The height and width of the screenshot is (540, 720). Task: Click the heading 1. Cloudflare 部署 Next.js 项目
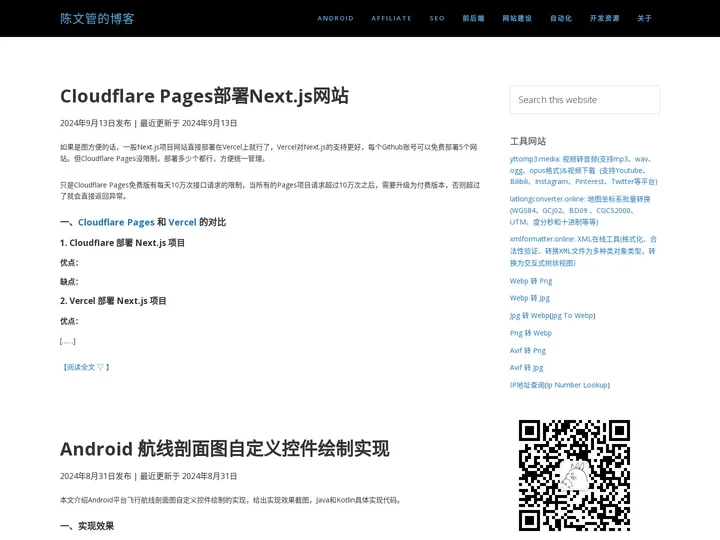(x=122, y=243)
